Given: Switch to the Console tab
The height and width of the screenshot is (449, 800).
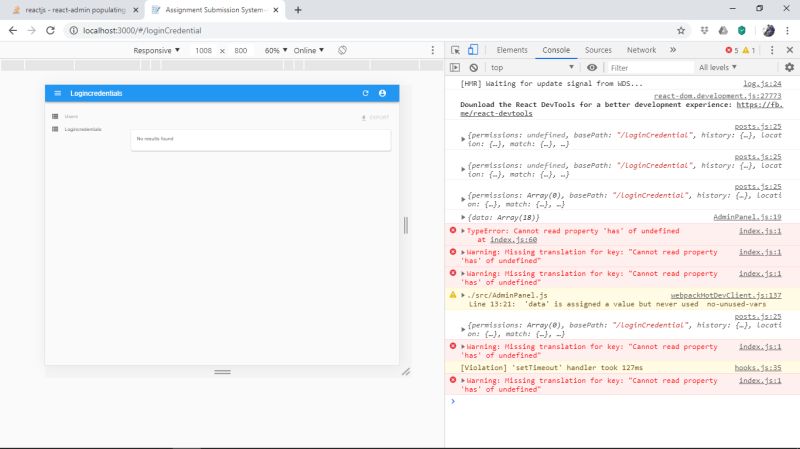Looking at the screenshot, I should [x=556, y=50].
